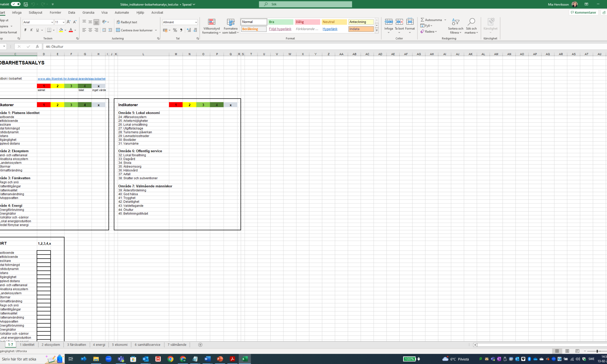Apply red font color
607x364 pixels.
coord(71,30)
